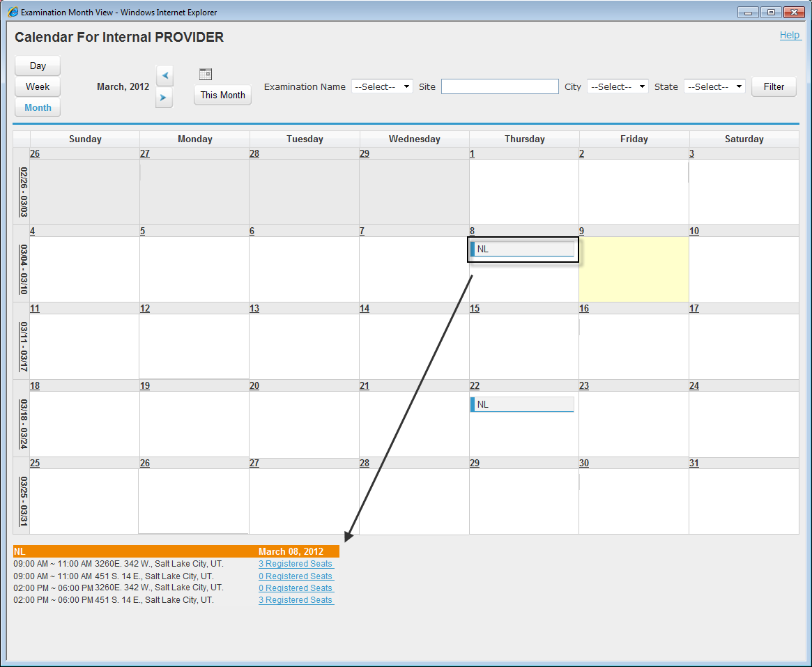Click into the Site text field
812x667 pixels.
point(500,86)
